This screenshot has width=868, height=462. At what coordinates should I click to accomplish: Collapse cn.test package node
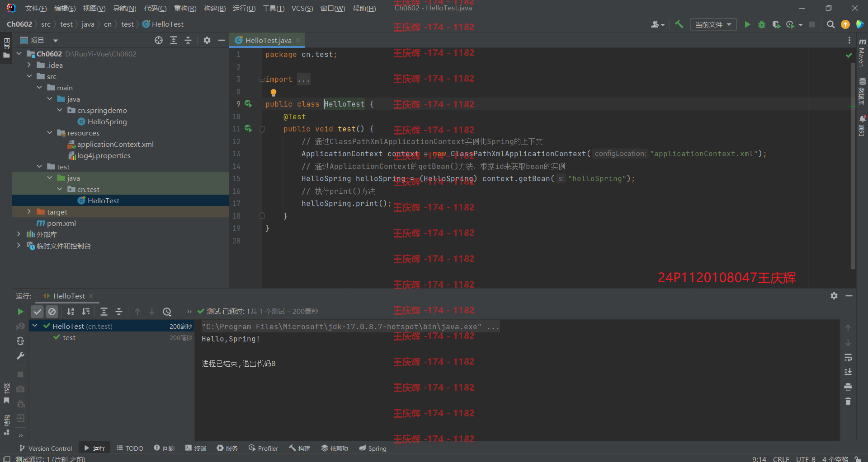point(60,189)
